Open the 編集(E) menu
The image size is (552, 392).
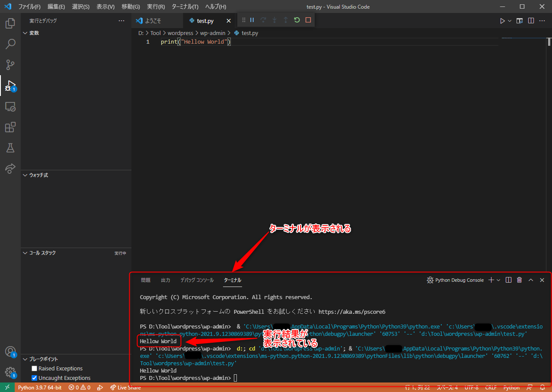pyautogui.click(x=56, y=7)
